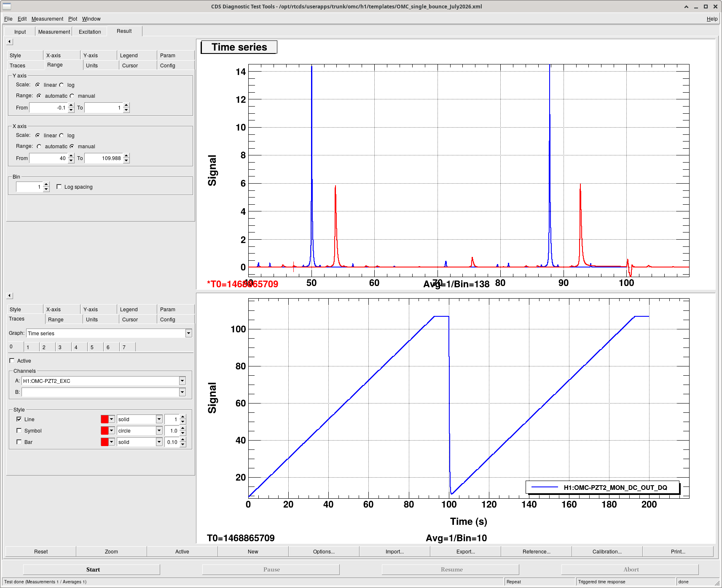Open the window menu icon in title bar
The height and width of the screenshot is (588, 722).
click(7, 6)
